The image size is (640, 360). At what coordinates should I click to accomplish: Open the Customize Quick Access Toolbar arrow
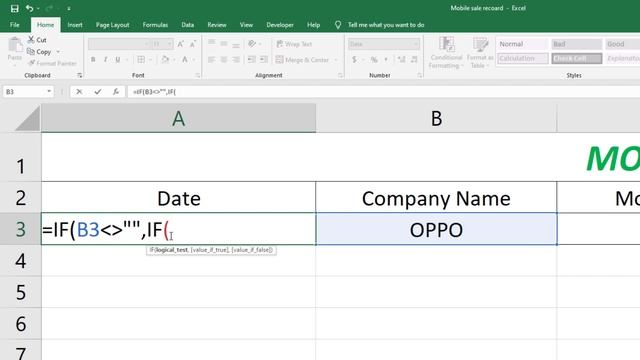tap(69, 9)
